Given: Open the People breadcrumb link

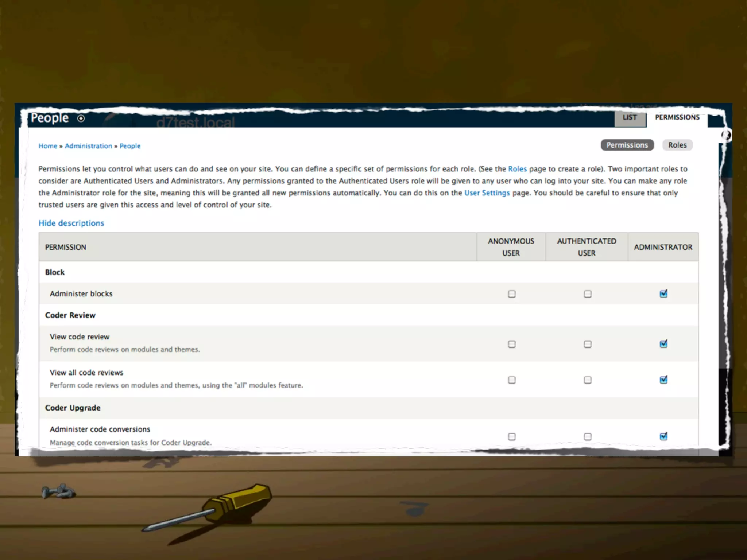Looking at the screenshot, I should (x=130, y=146).
